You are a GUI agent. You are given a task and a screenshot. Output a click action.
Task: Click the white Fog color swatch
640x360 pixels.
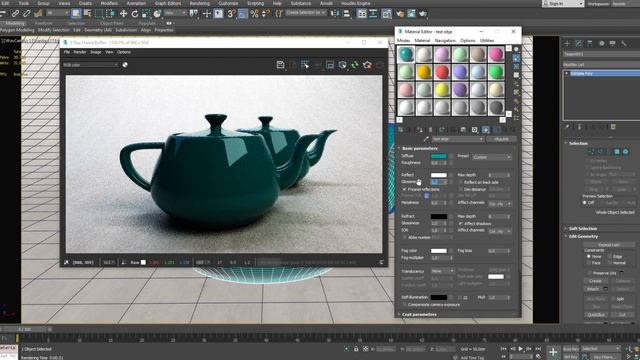click(x=439, y=251)
